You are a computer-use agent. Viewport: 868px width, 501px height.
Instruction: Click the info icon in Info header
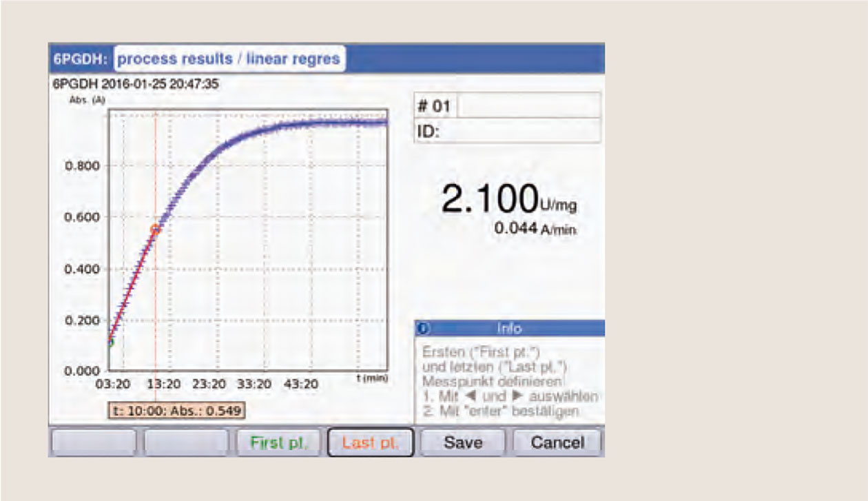pos(422,329)
